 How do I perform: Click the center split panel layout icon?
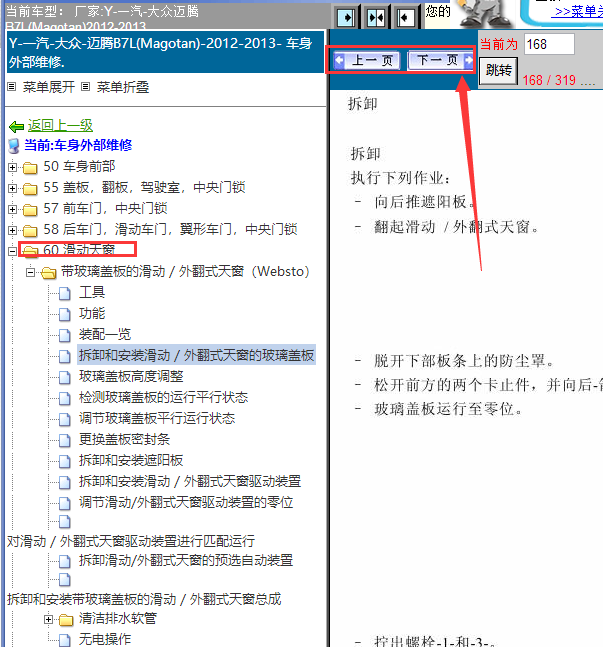[376, 18]
